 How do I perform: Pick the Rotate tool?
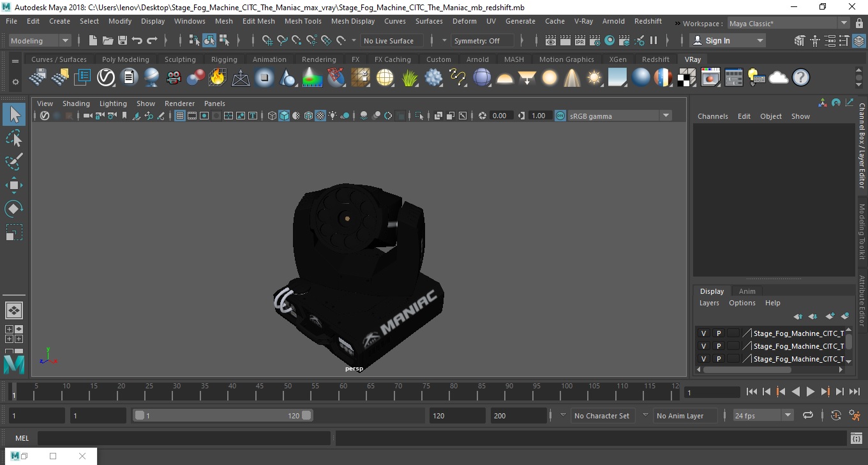[13, 209]
